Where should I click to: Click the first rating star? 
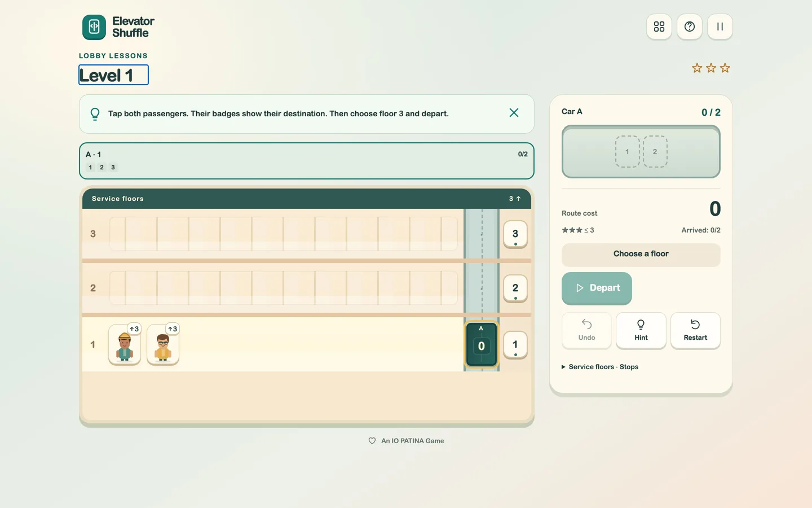click(x=697, y=68)
